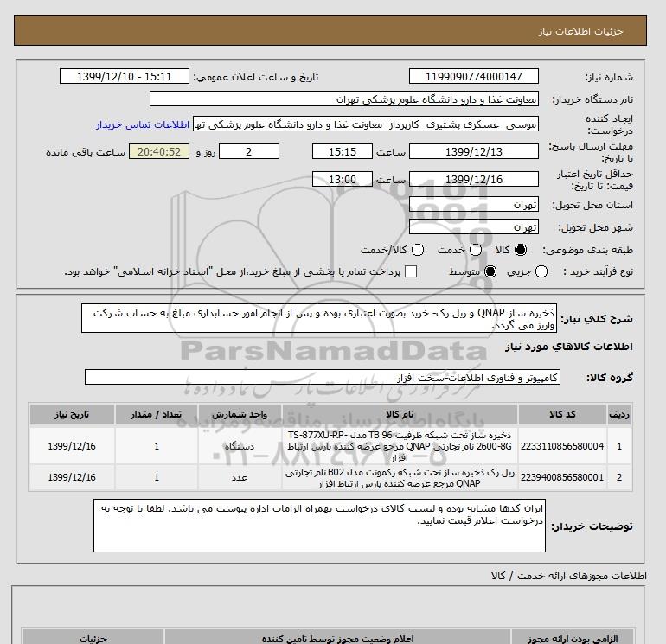Click item code 2233110856580004
This screenshot has width=666, height=644.
coord(562,446)
